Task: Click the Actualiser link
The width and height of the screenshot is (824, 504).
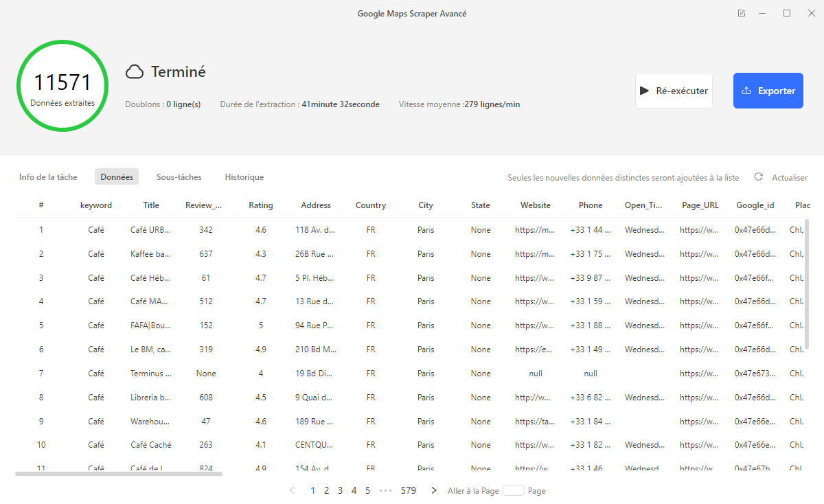Action: point(790,177)
